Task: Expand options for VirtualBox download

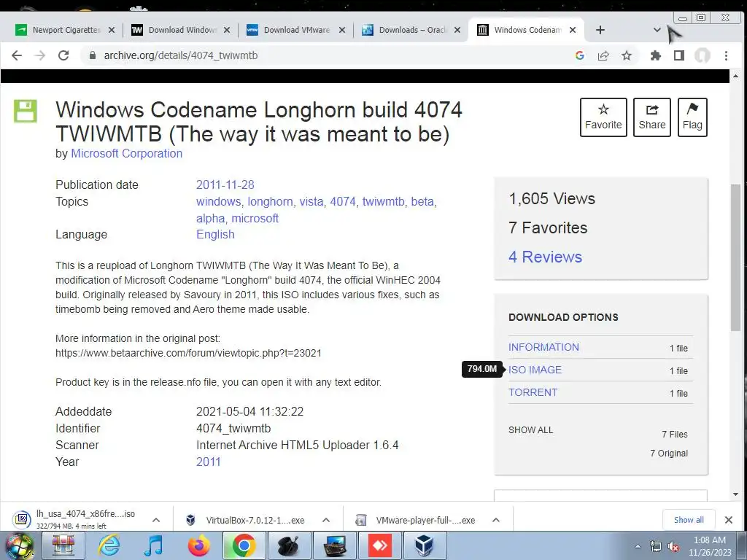Action: (x=326, y=520)
